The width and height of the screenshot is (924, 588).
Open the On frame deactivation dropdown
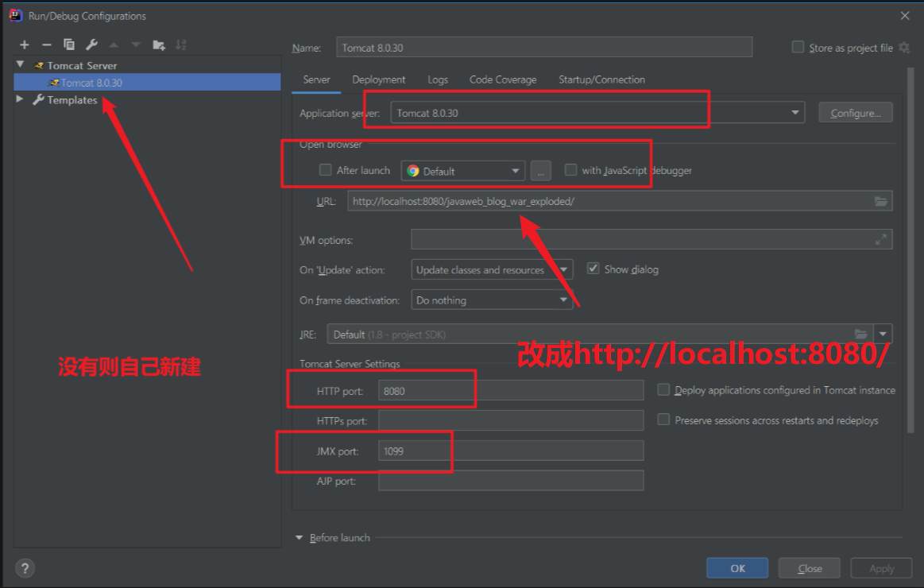(x=492, y=300)
